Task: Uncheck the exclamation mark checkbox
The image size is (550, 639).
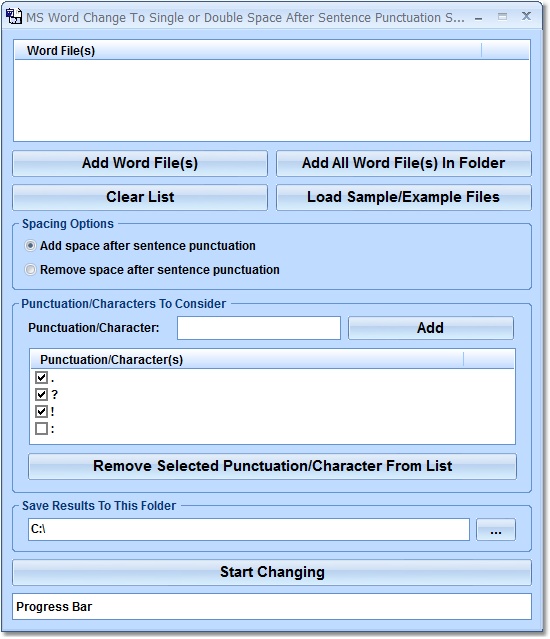Action: pos(41,412)
